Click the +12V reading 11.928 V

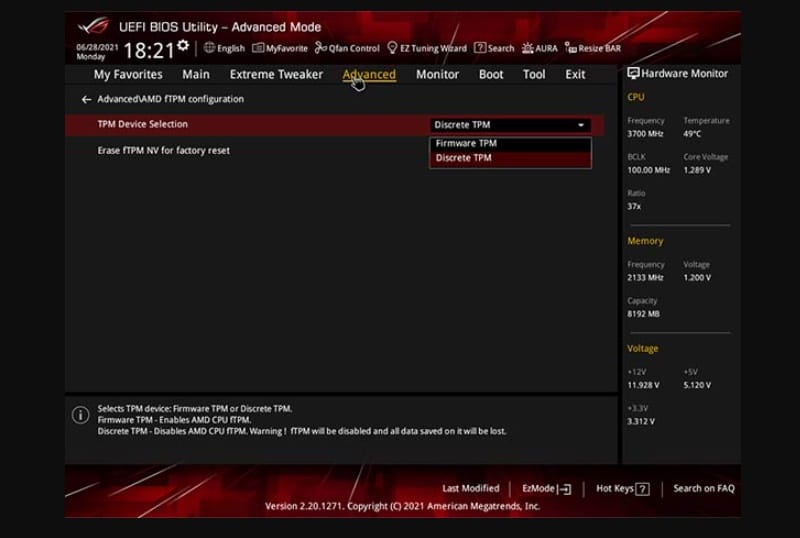pyautogui.click(x=643, y=385)
